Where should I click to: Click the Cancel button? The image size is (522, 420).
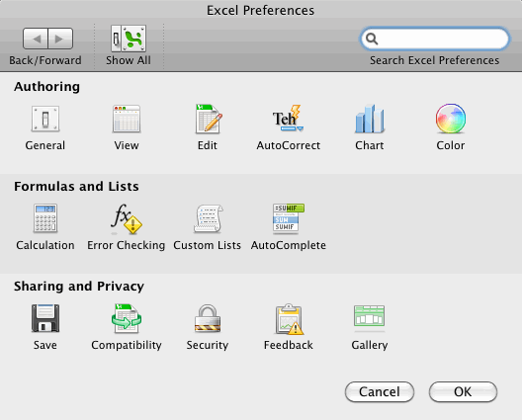point(380,391)
